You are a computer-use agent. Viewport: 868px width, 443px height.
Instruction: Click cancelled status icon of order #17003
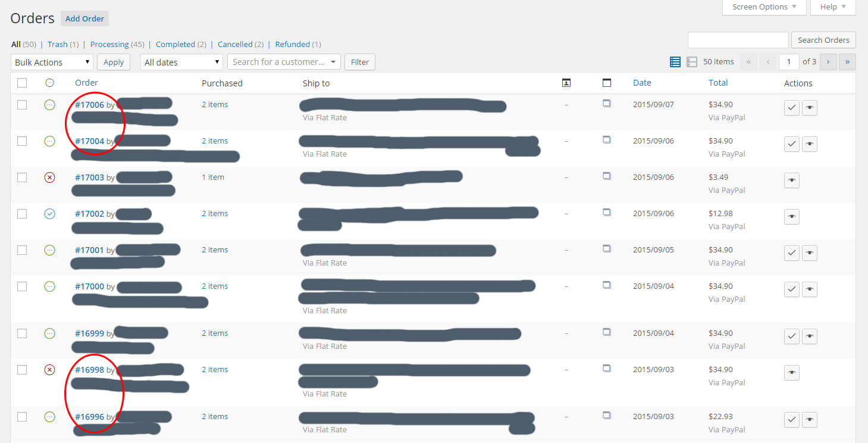50,177
